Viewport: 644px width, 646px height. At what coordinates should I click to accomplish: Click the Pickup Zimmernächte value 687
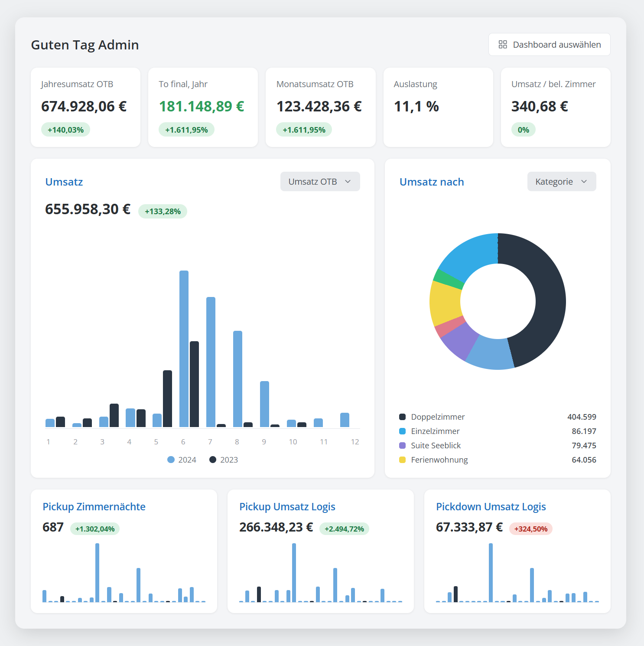pyautogui.click(x=53, y=527)
